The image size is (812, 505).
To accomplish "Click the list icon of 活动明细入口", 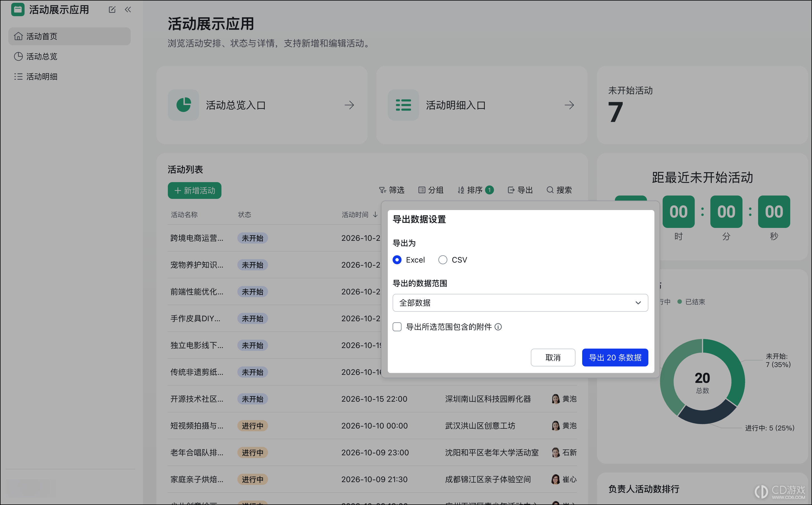I will [403, 105].
